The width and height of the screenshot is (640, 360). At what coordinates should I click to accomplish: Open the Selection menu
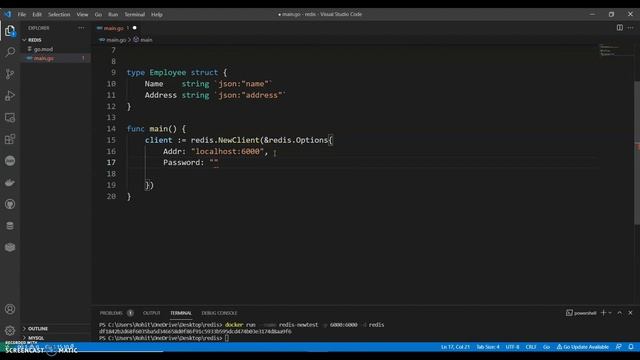click(x=59, y=14)
